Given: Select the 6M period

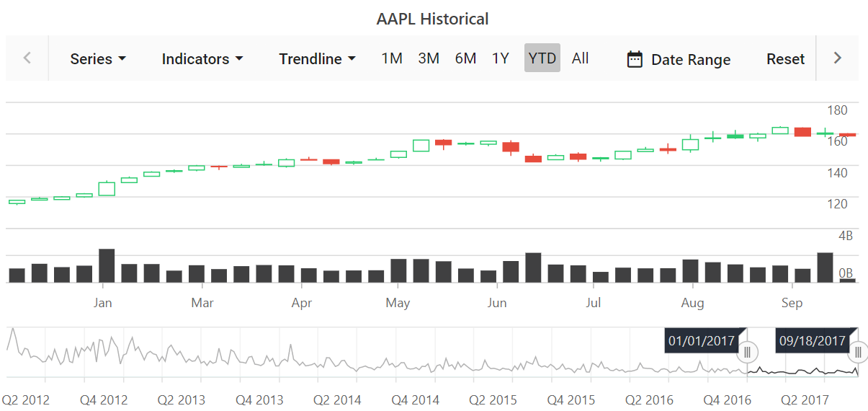Looking at the screenshot, I should [x=465, y=58].
